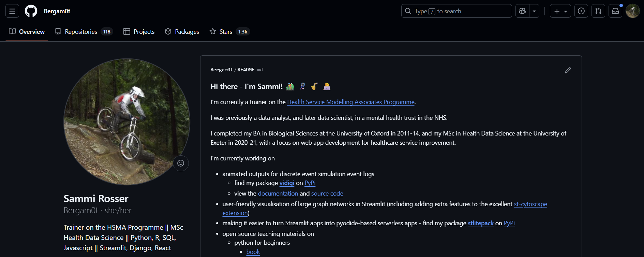Open the Copilot chat icon
This screenshot has height=257, width=644.
point(522,11)
